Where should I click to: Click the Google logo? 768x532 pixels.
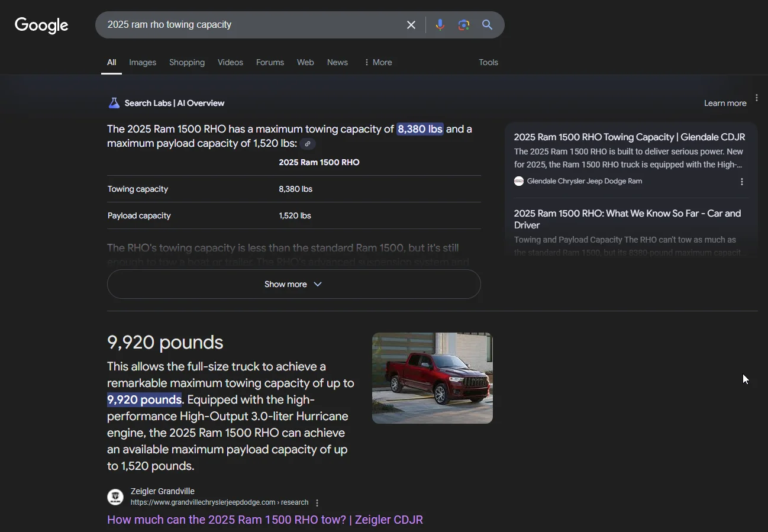41,25
